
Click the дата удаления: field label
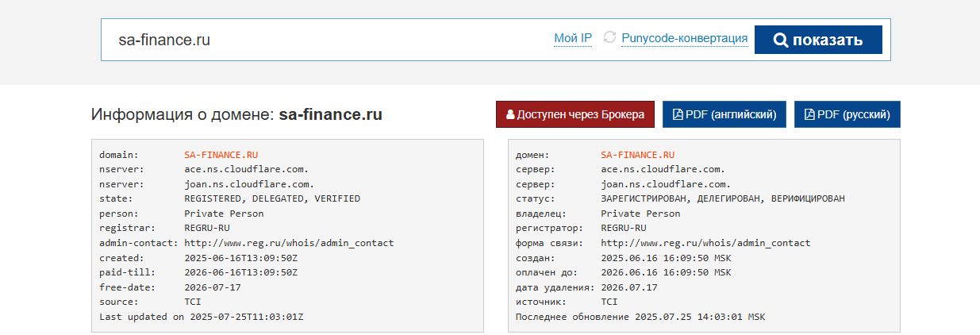pos(555,287)
